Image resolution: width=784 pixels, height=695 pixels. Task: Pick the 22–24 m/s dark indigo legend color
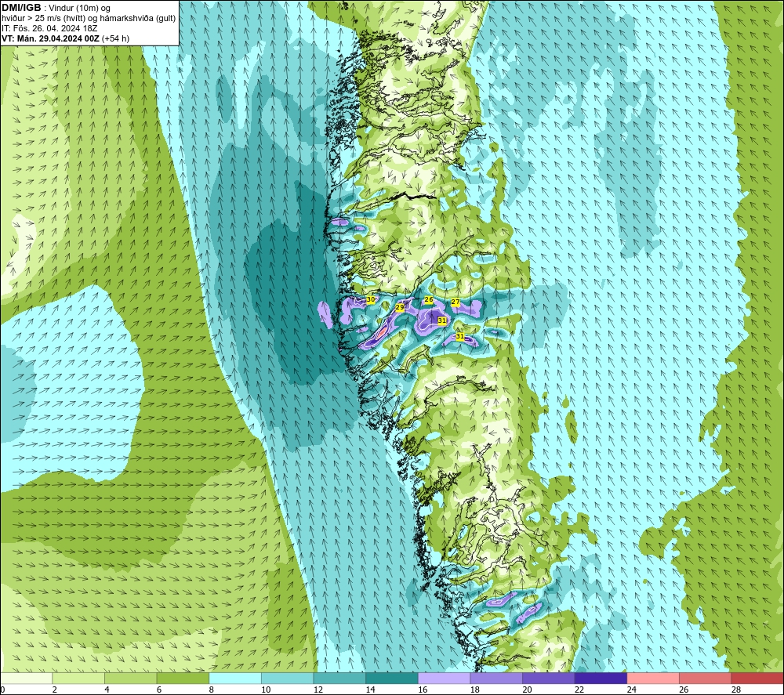(x=601, y=678)
